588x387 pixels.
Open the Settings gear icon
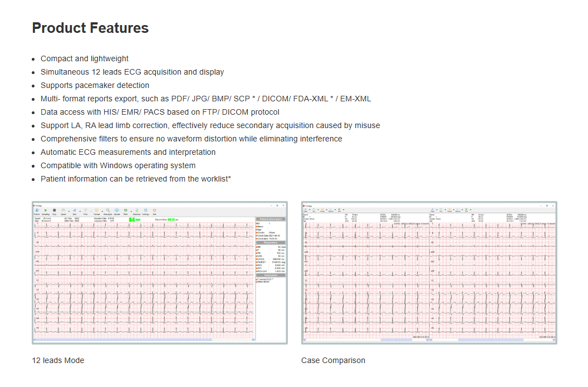(x=145, y=210)
